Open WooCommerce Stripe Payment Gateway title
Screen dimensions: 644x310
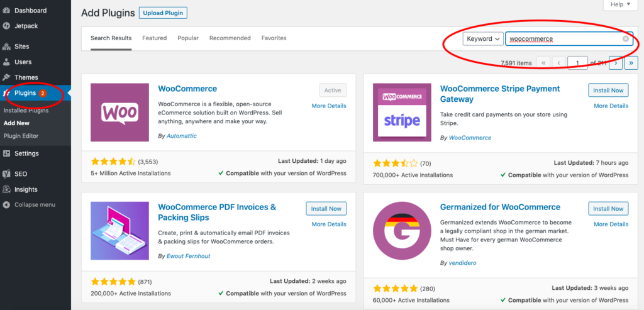coord(500,94)
